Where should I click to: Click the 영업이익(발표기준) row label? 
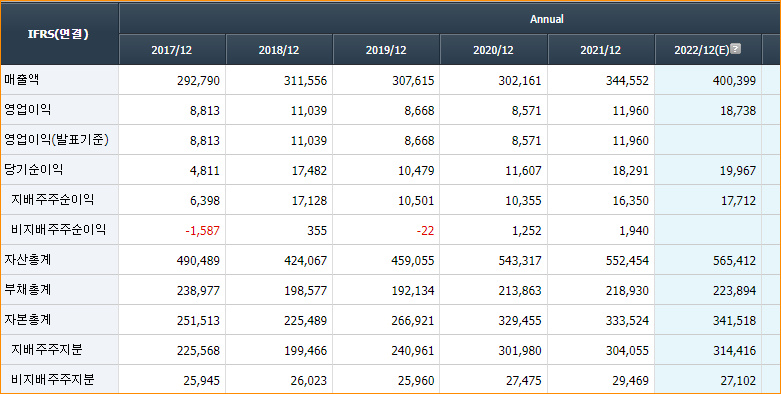pos(56,139)
